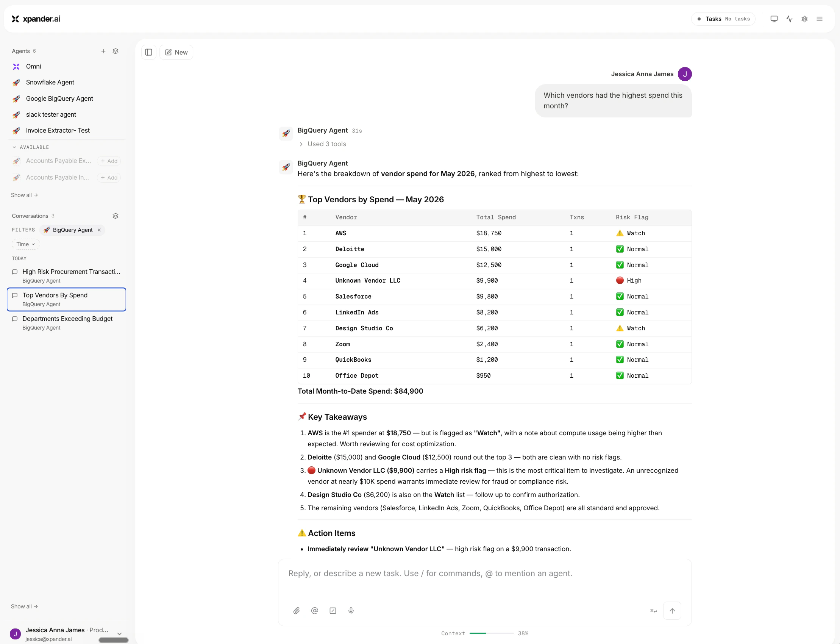
Task: Add the Accounts Payable Ex... agent
Action: (x=109, y=161)
